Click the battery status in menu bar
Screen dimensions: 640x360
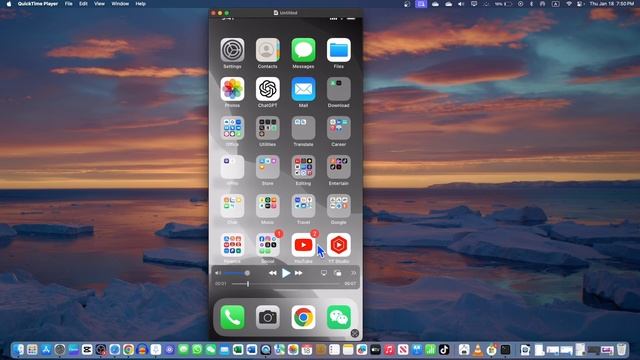[503, 4]
